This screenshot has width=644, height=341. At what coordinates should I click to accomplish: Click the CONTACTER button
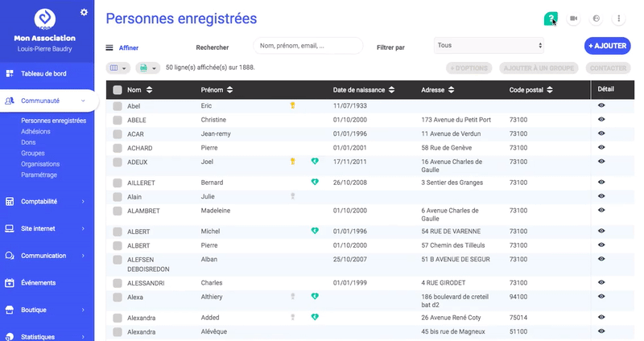[609, 68]
